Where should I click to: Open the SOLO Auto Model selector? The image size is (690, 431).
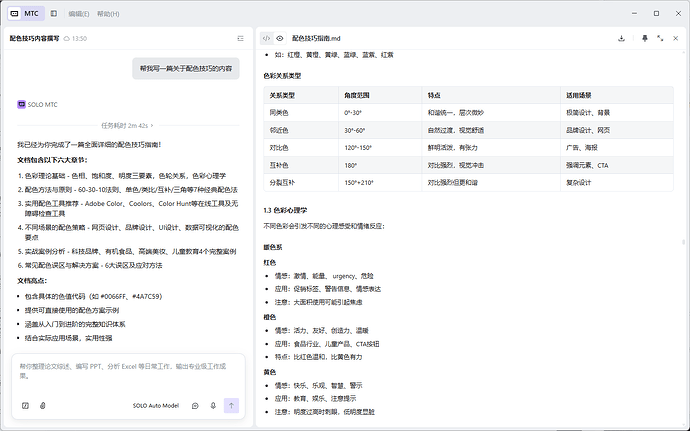tap(156, 405)
